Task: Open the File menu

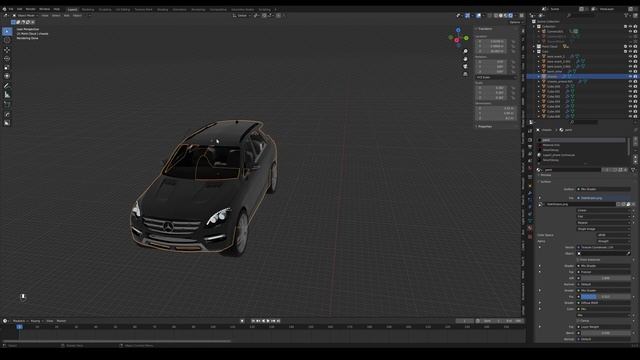Action: [x=11, y=9]
